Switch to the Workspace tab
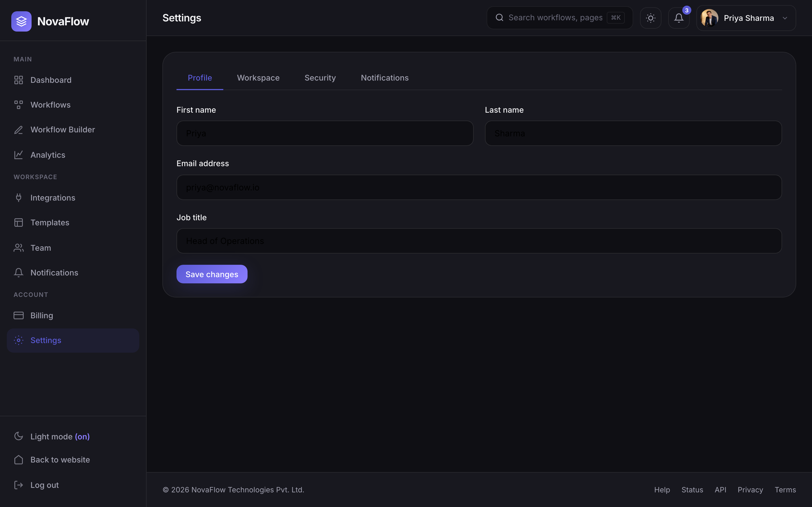Viewport: 812px width, 507px height. coord(258,78)
